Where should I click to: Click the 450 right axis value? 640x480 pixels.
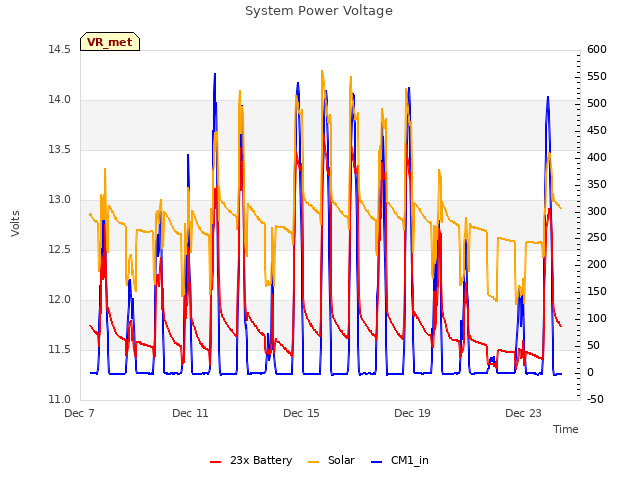[x=597, y=131]
